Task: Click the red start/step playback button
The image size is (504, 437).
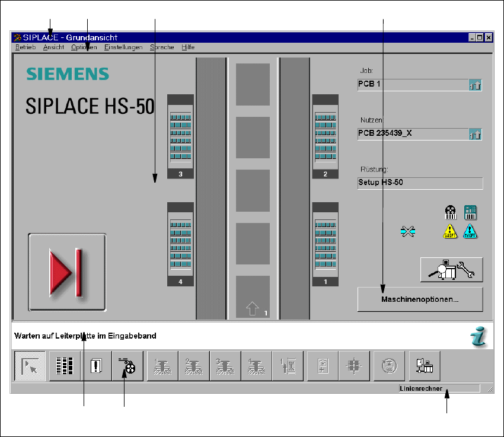Action: tap(67, 272)
